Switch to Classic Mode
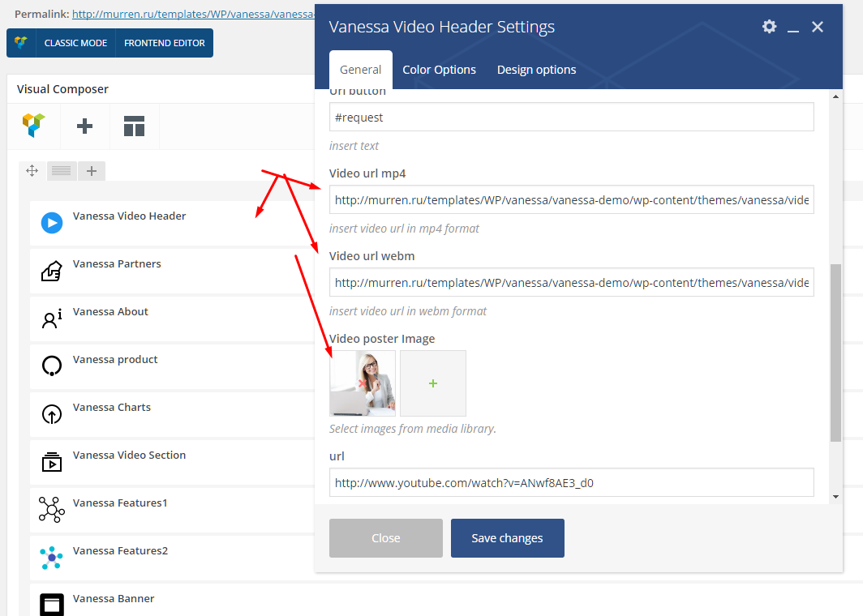Viewport: 863px width, 616px height. (x=75, y=43)
